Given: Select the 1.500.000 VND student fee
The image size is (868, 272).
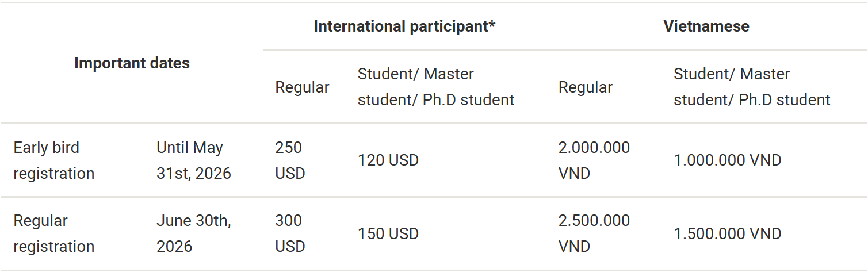Looking at the screenshot, I should pyautogui.click(x=727, y=234).
